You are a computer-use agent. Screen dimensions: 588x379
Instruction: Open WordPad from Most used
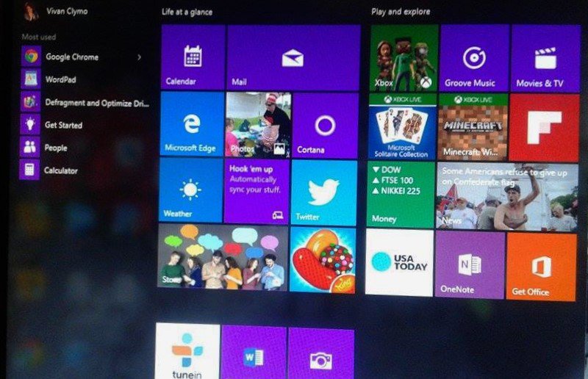[x=61, y=79]
